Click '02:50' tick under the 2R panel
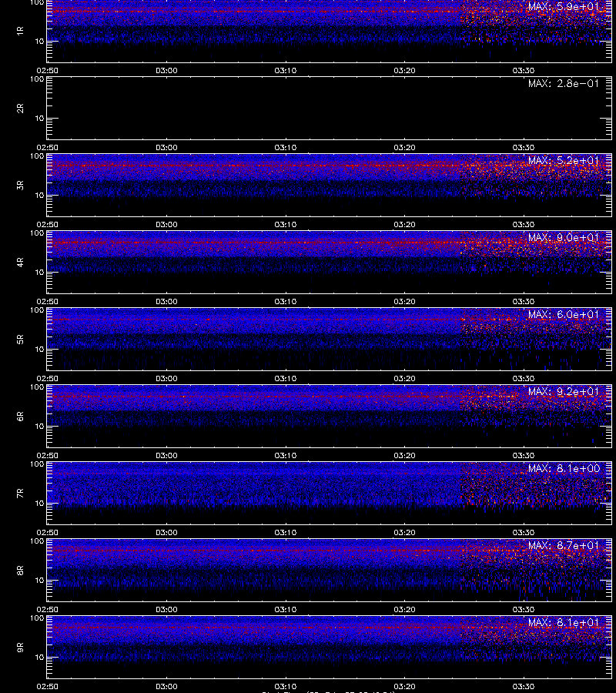 [47, 147]
